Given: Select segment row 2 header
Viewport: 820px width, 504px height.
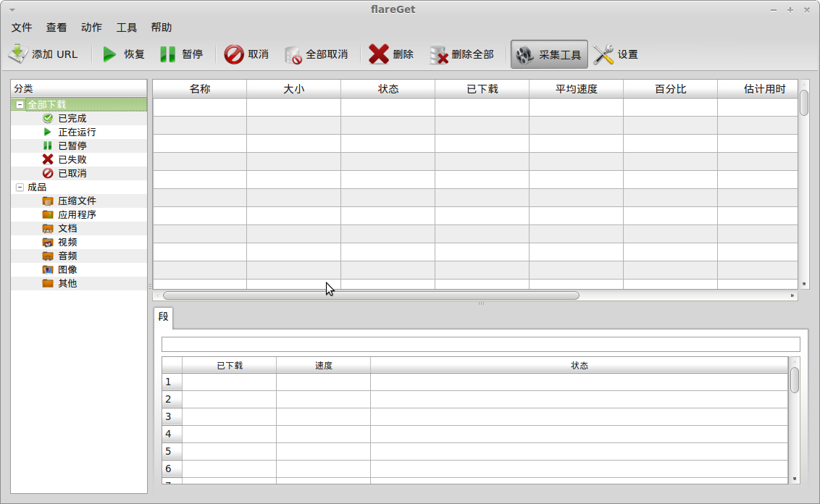Looking at the screenshot, I should click(172, 399).
